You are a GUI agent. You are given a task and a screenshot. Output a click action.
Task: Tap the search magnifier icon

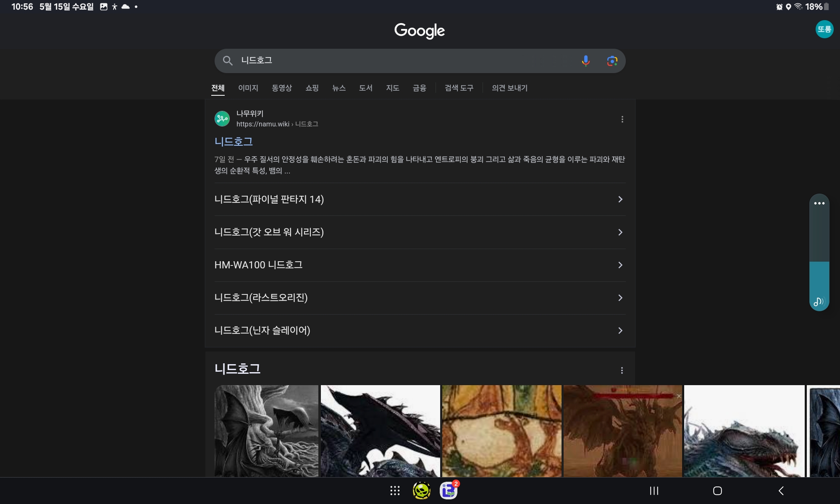[x=228, y=61]
